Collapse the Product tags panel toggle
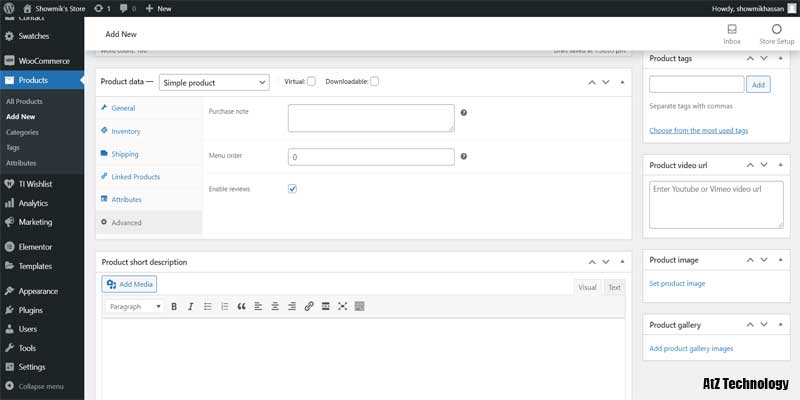This screenshot has width=800, height=400. (780, 59)
